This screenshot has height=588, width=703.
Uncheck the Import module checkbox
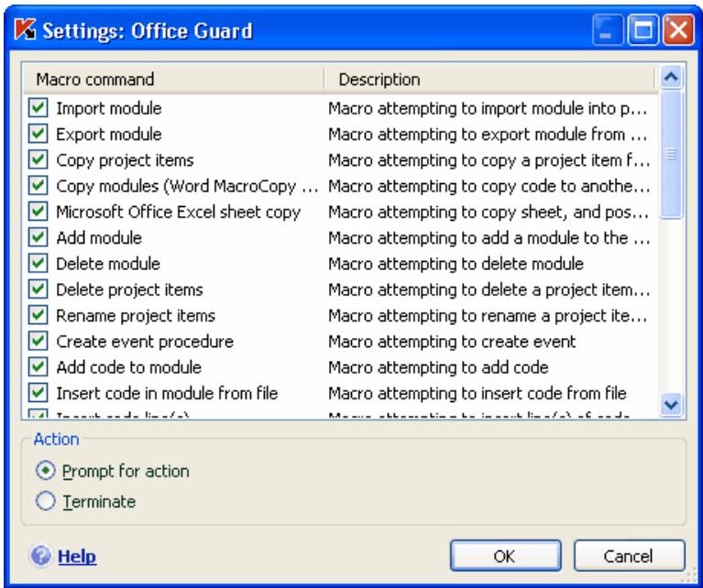(38, 108)
